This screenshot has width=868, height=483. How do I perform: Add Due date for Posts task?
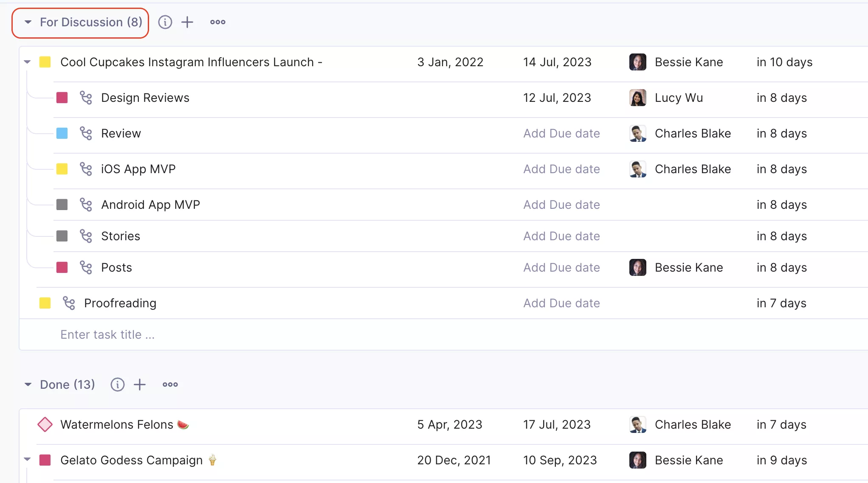[561, 267]
